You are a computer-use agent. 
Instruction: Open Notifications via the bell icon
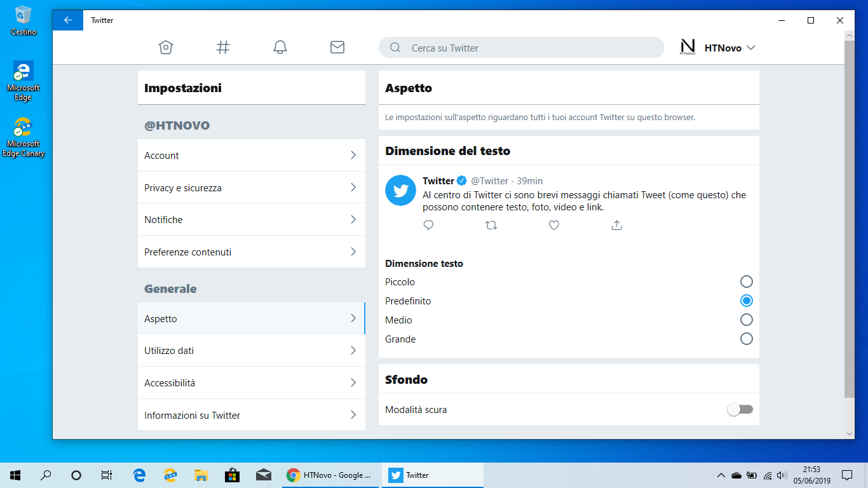point(280,47)
